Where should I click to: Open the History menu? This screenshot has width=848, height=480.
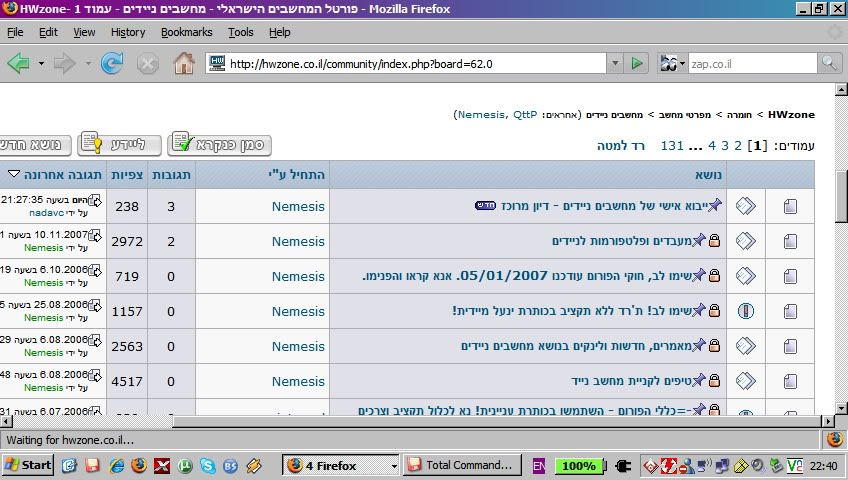(128, 32)
